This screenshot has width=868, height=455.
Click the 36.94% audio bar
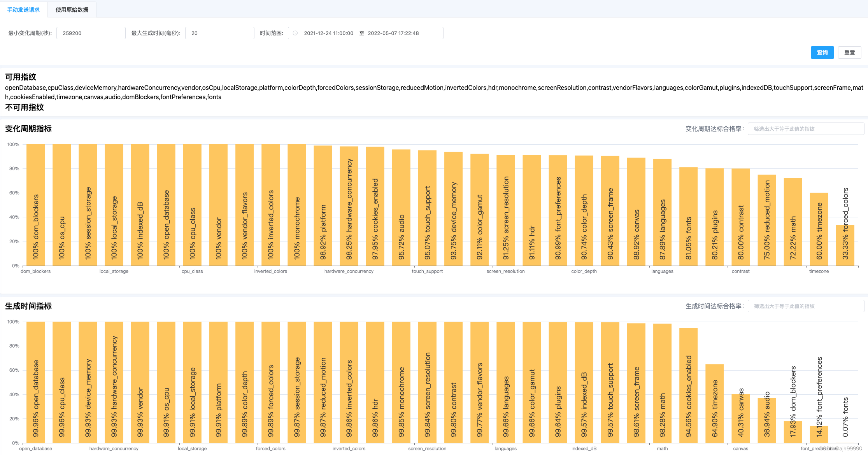(x=767, y=421)
